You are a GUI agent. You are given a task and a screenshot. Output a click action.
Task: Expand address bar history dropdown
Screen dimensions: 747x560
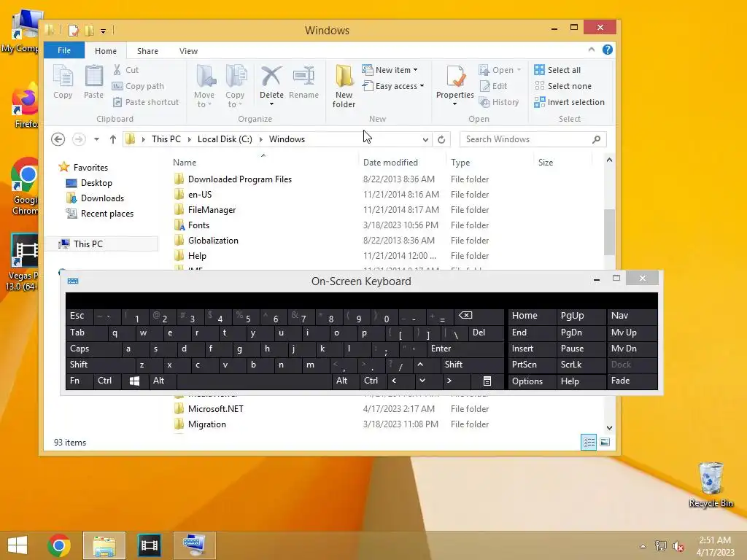point(425,139)
